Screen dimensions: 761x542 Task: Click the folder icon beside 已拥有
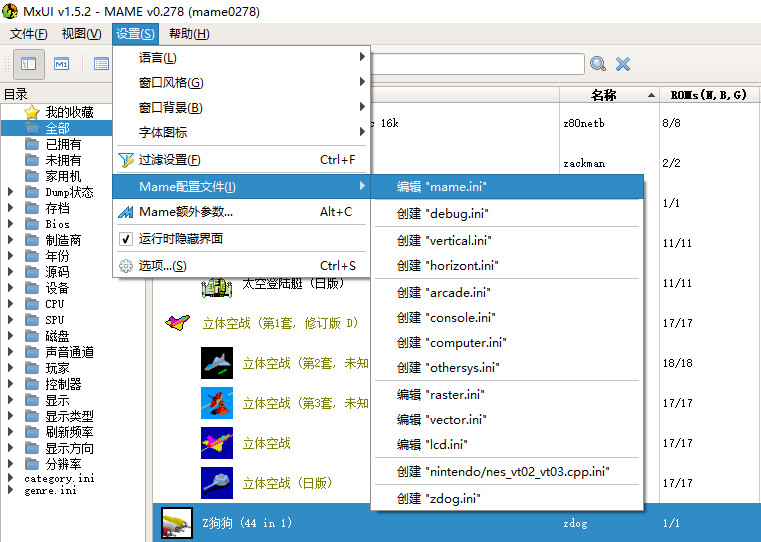coord(32,144)
